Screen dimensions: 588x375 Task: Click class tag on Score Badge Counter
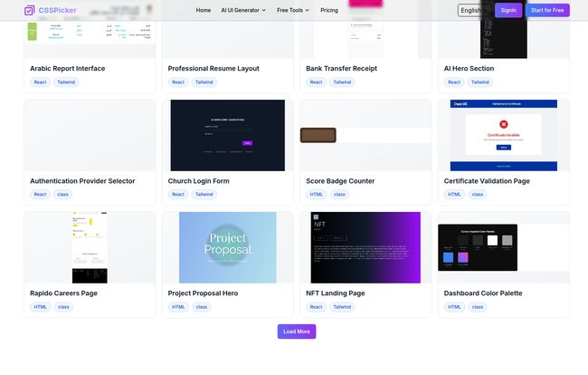[x=339, y=195]
